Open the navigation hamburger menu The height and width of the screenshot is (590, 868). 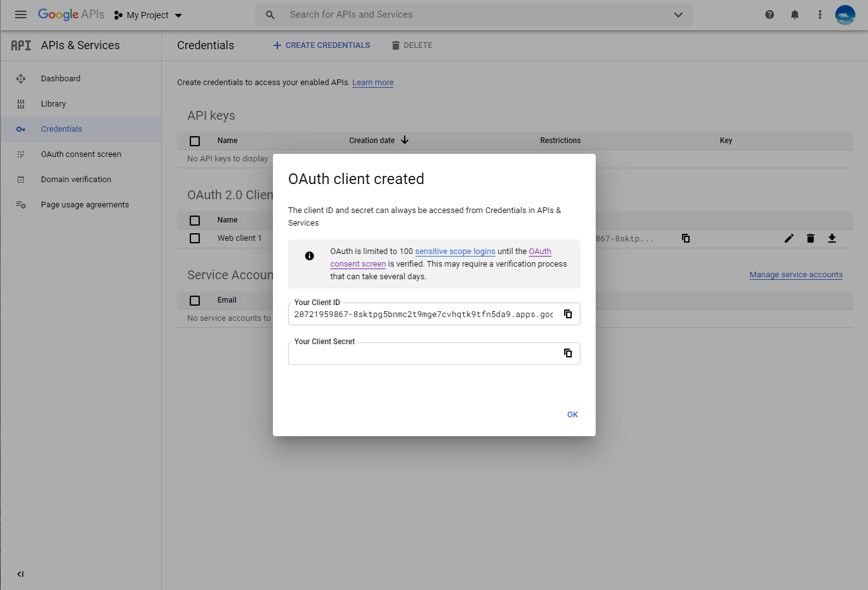tap(21, 14)
